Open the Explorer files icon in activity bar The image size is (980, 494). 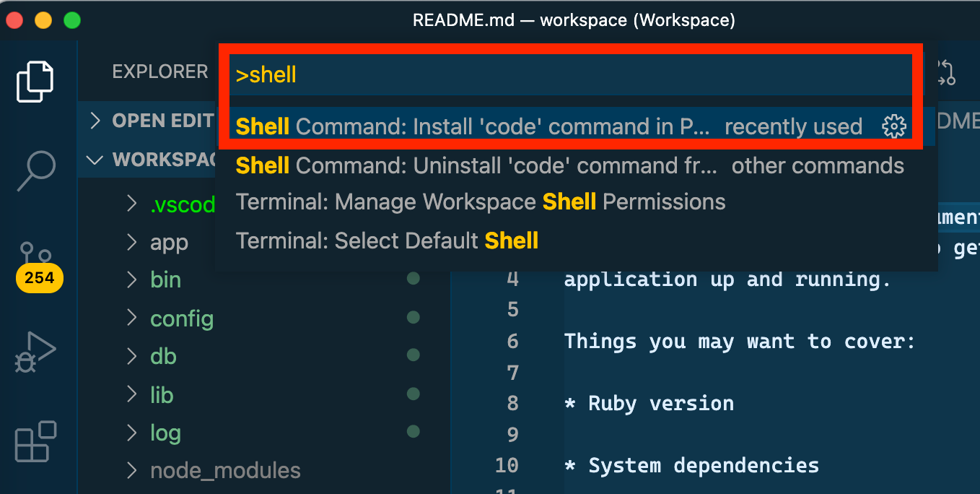tap(35, 82)
